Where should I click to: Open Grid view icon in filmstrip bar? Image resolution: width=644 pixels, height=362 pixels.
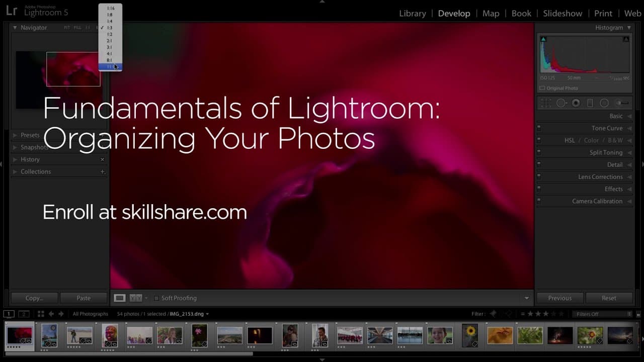tap(41, 314)
